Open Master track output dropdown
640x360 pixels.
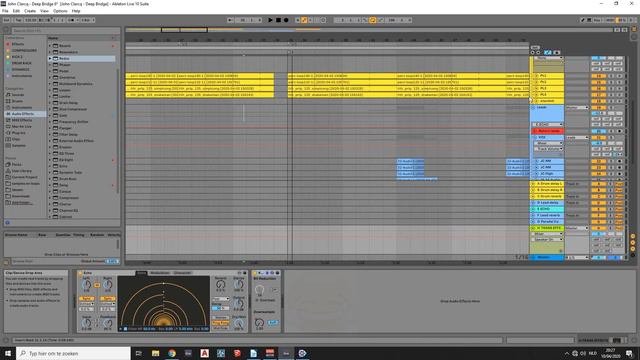click(577, 258)
